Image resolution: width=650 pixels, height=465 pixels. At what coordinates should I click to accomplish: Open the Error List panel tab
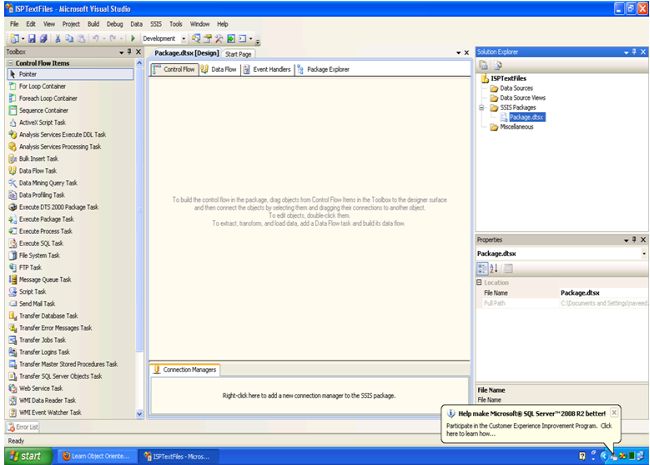pyautogui.click(x=23, y=426)
